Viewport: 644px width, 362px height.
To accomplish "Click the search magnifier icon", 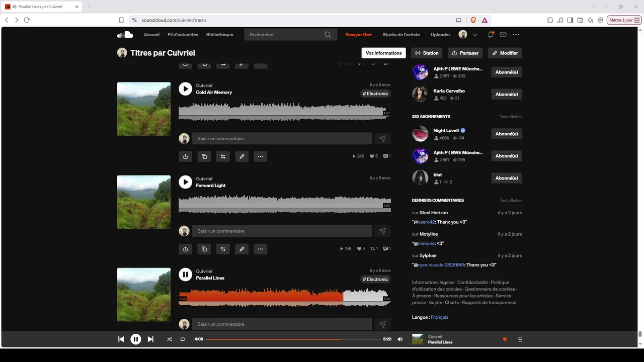I will [328, 35].
